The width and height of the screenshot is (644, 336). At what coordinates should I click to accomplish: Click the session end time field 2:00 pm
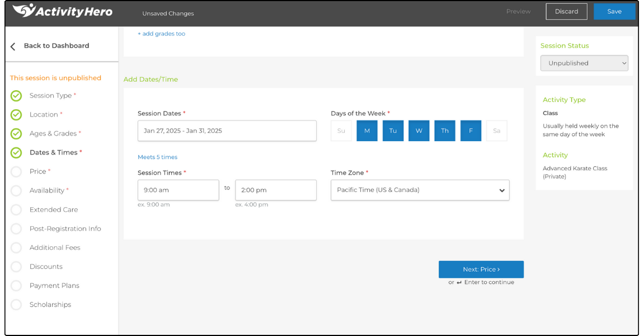pos(276,190)
